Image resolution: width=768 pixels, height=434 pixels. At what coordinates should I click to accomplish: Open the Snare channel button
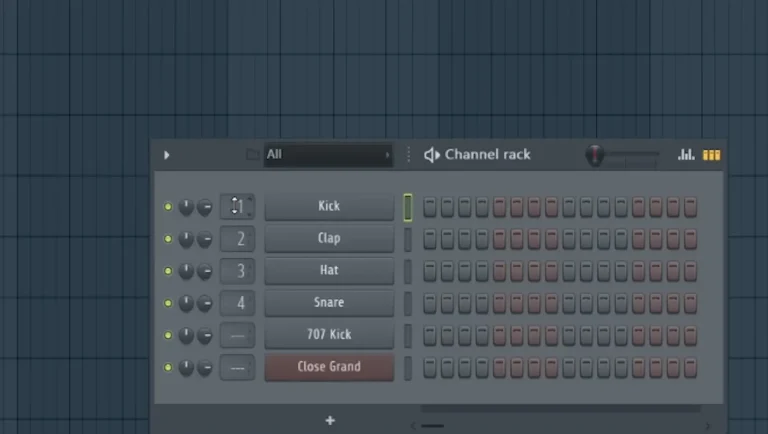(329, 303)
